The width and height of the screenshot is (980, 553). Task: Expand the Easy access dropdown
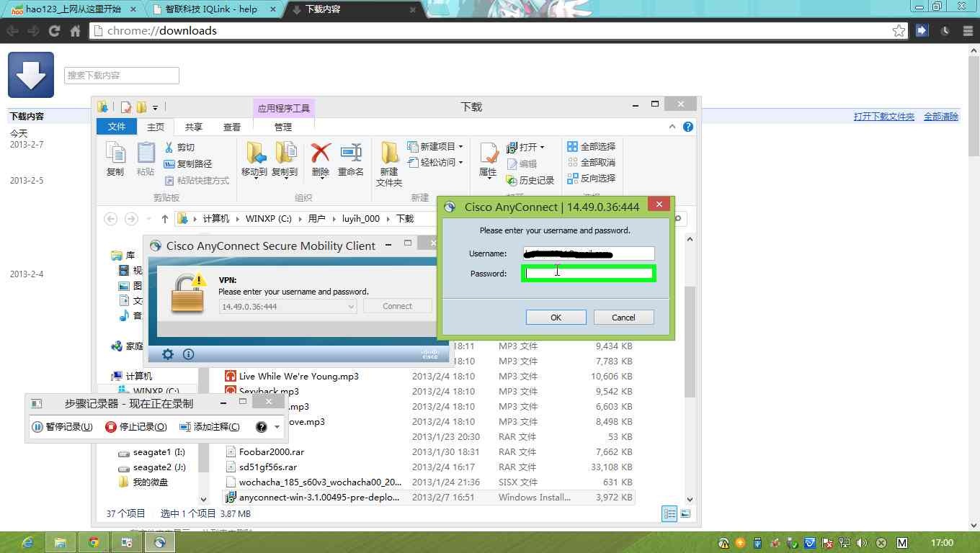tap(460, 163)
